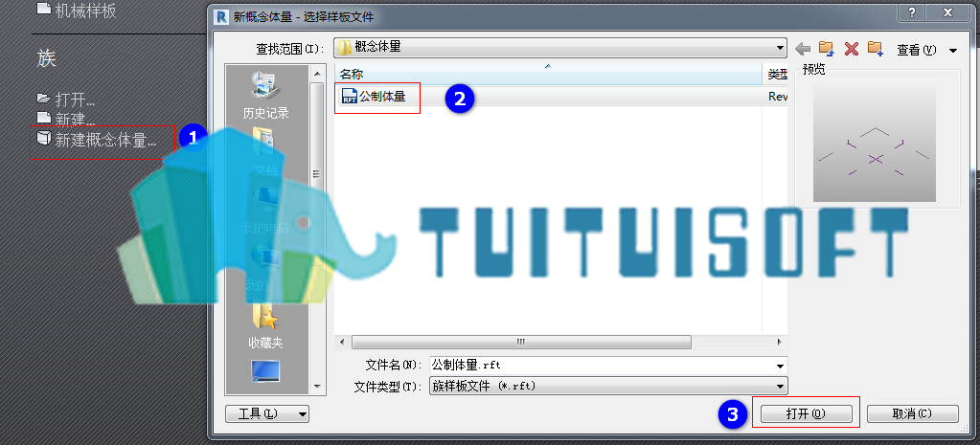Open 机械样板 on Revit start page
The image size is (980, 445).
point(77,11)
